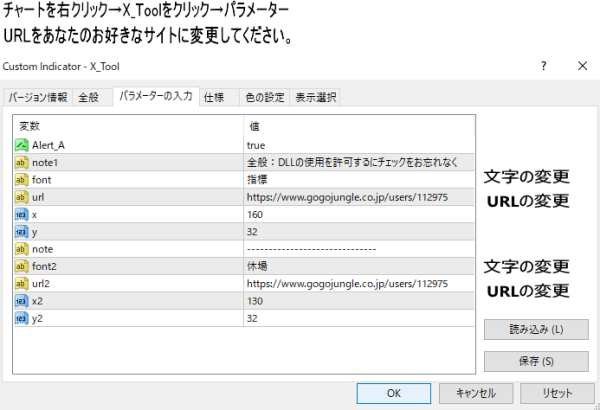Image resolution: width=600 pixels, height=410 pixels.
Task: Select the note variable name
Action: click(x=42, y=249)
